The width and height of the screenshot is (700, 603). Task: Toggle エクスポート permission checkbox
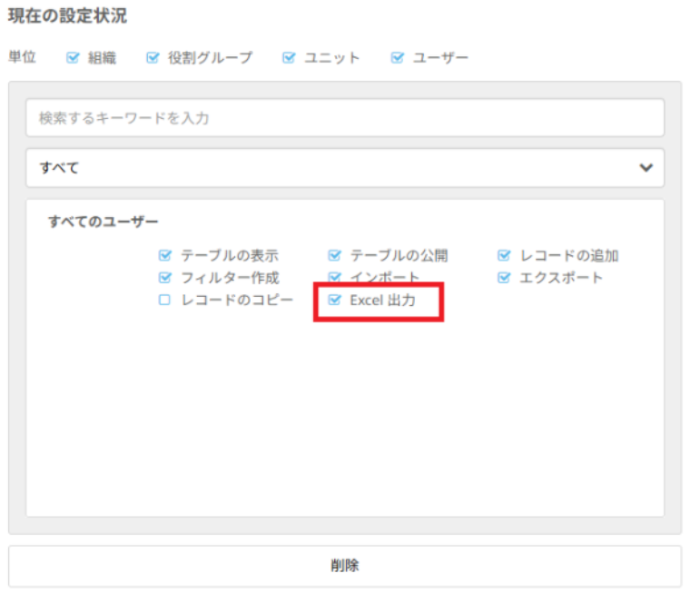pos(504,278)
